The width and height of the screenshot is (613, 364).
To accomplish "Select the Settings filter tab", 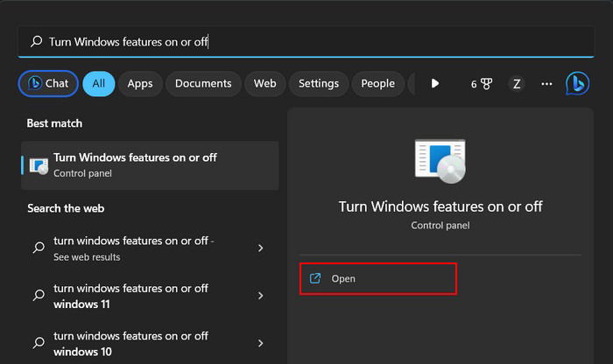I will pyautogui.click(x=319, y=84).
